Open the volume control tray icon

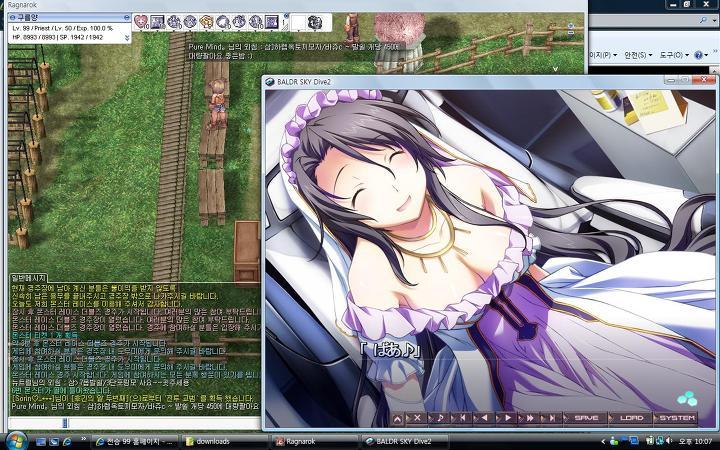pos(669,442)
